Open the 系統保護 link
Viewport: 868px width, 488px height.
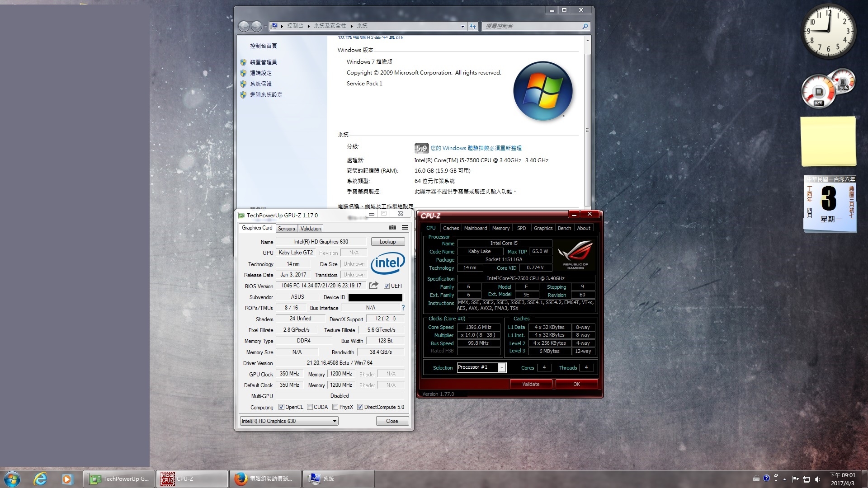pyautogui.click(x=261, y=84)
